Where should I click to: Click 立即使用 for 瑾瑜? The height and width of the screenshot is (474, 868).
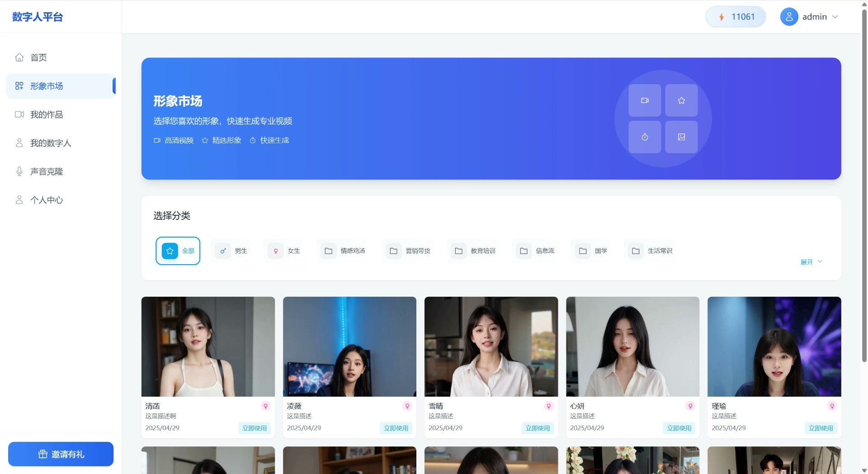click(821, 428)
